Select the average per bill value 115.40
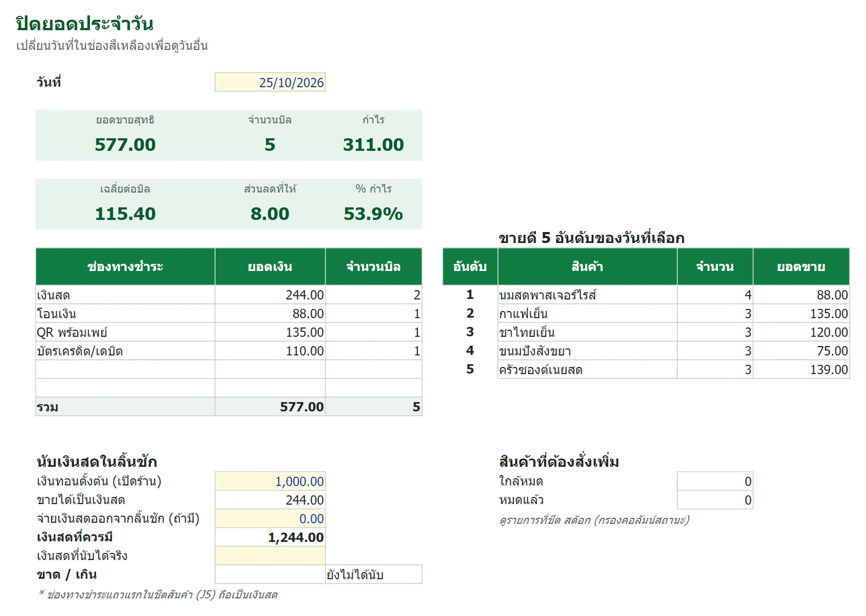The width and height of the screenshot is (866, 616). (125, 213)
